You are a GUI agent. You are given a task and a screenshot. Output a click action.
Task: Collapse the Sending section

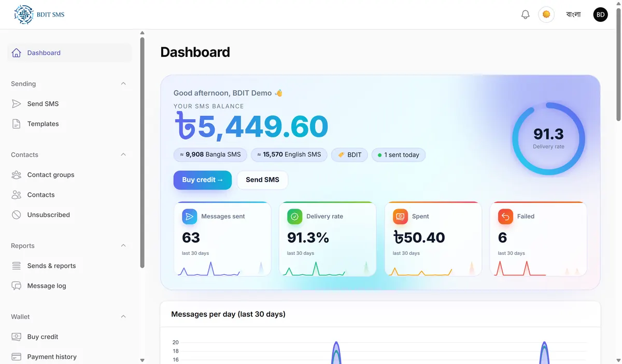pyautogui.click(x=123, y=83)
